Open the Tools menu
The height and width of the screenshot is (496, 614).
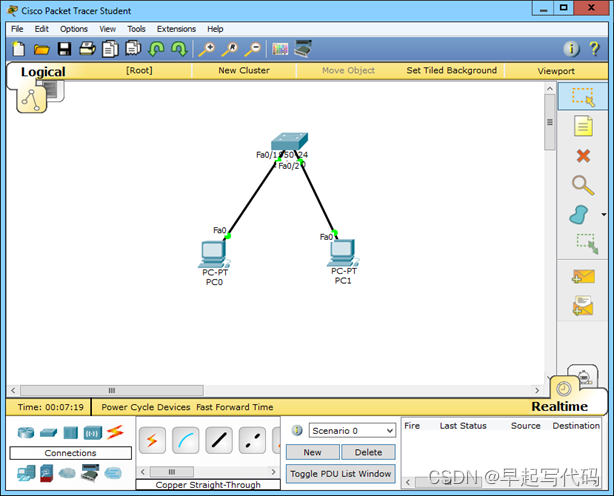[x=136, y=29]
